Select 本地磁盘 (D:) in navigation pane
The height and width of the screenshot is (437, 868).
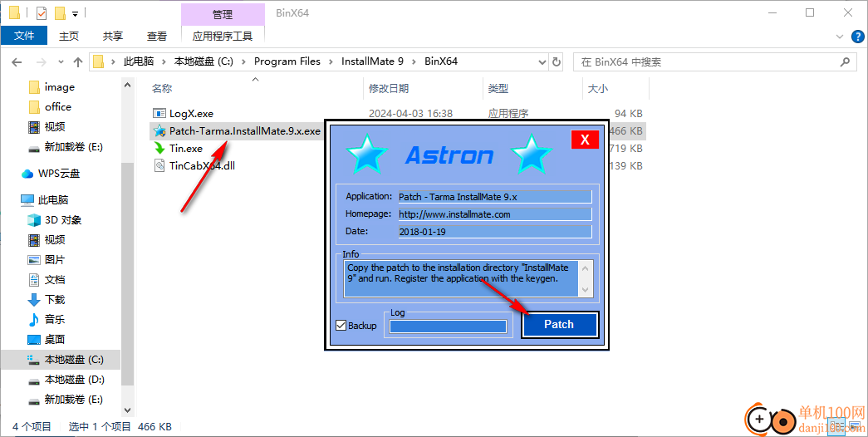[x=74, y=380]
